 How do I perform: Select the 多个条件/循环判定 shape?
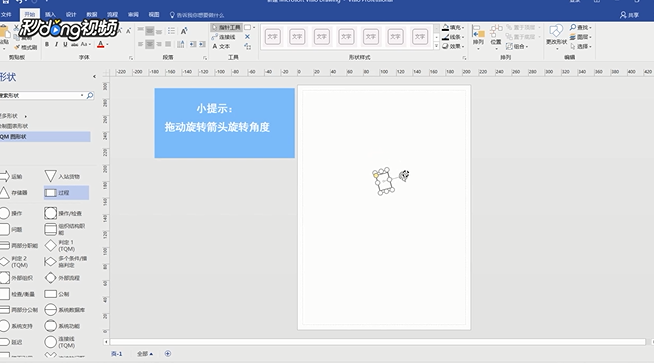click(x=66, y=262)
